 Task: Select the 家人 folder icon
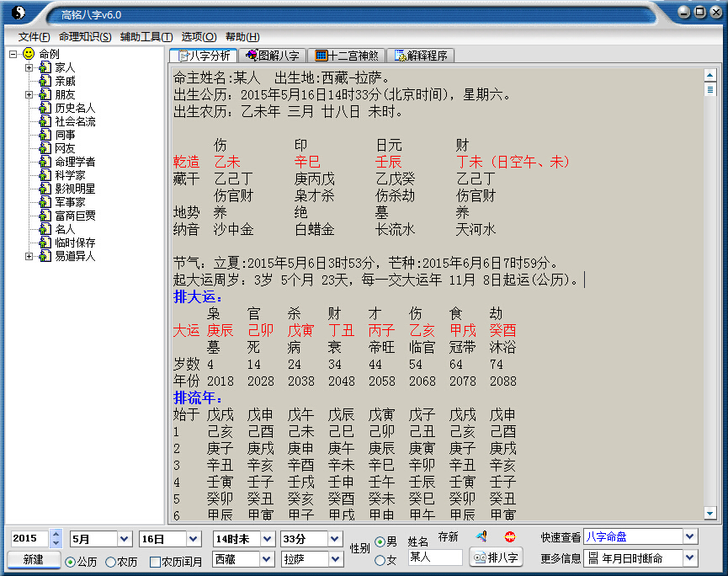45,68
